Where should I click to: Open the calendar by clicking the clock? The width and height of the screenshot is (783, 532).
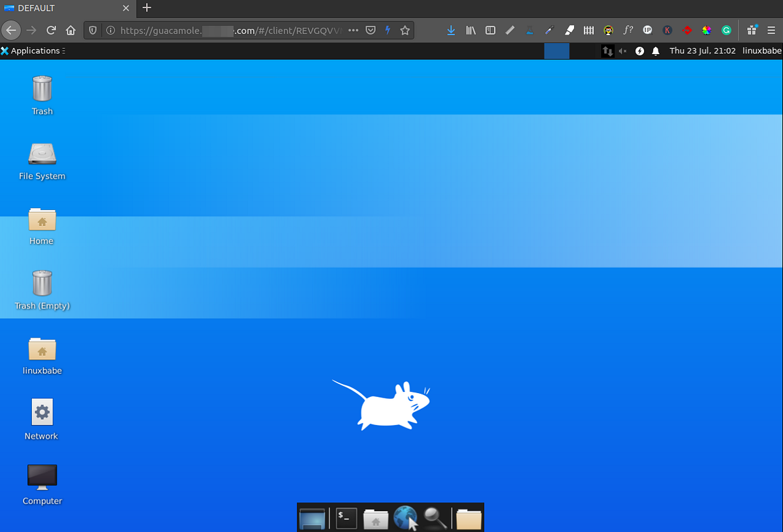703,50
